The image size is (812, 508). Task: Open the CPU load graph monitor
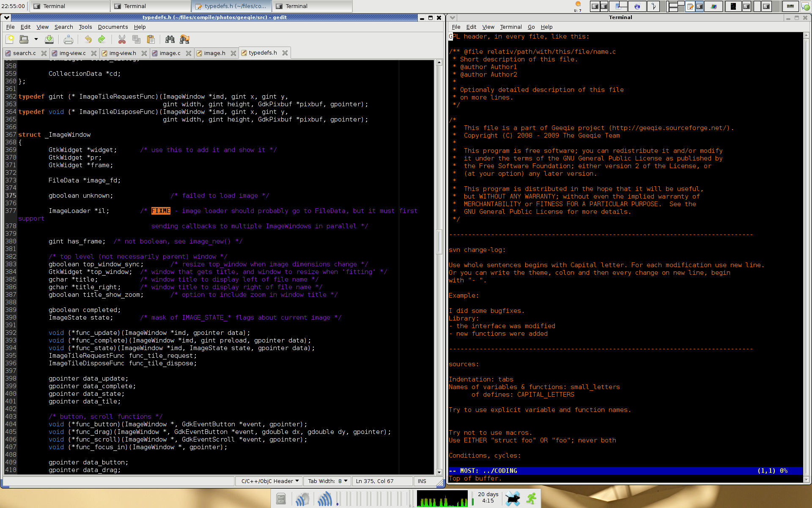pos(442,498)
